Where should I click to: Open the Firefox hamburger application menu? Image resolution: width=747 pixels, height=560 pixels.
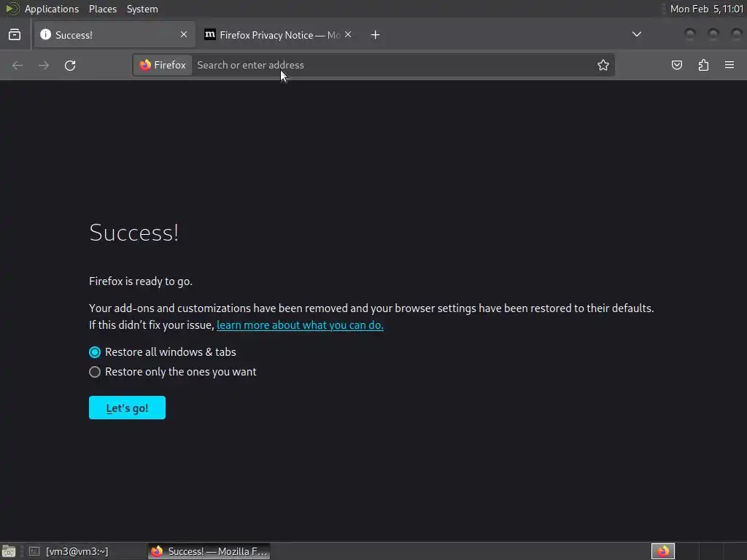coord(729,65)
